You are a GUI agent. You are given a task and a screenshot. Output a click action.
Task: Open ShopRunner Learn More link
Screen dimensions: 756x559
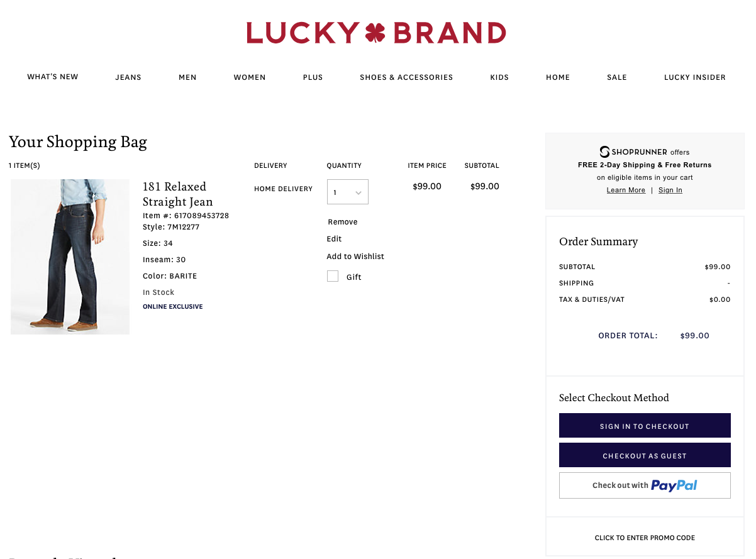(626, 190)
